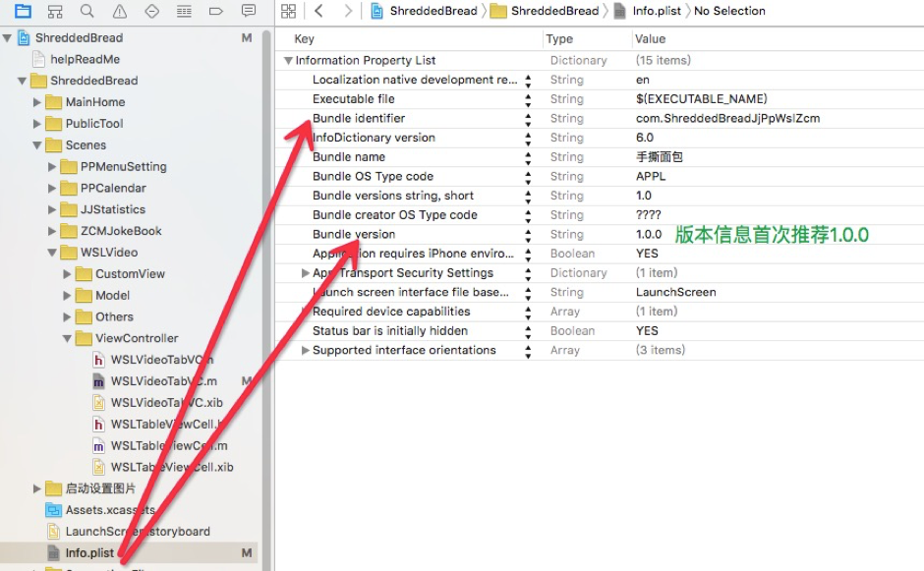The height and width of the screenshot is (571, 924).
Task: Open key stepper for Bundle version
Action: pyautogui.click(x=528, y=235)
